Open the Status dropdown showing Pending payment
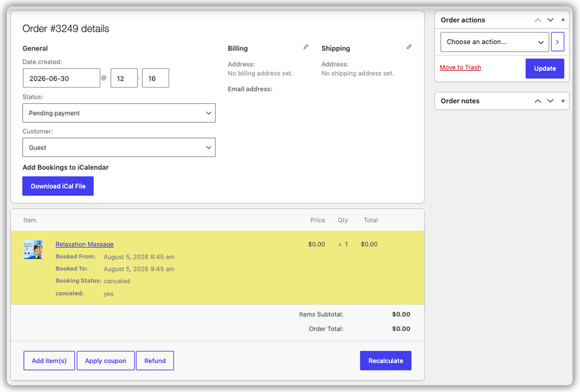580x392 pixels. [119, 113]
